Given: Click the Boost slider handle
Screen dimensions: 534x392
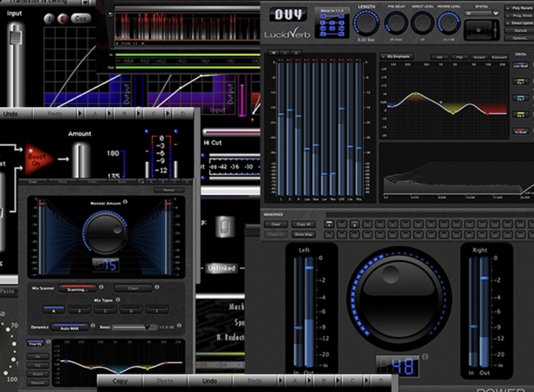Looking at the screenshot, I should pyautogui.click(x=148, y=326).
